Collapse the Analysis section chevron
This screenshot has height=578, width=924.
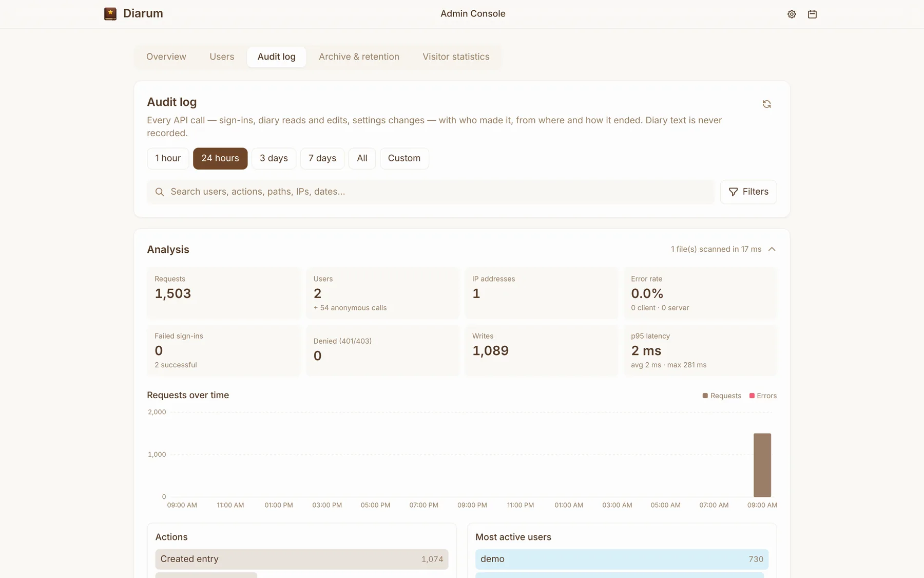click(x=772, y=249)
